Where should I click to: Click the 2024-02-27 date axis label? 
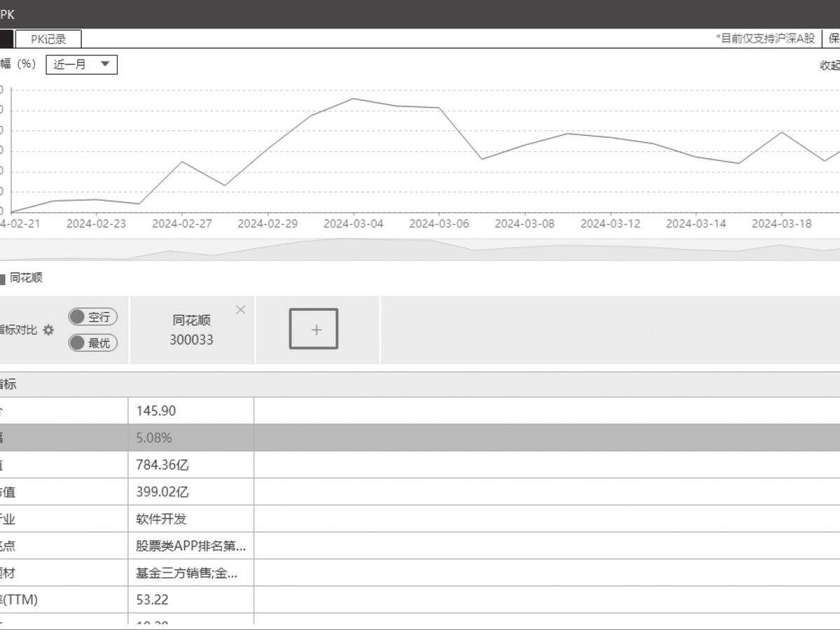click(182, 223)
